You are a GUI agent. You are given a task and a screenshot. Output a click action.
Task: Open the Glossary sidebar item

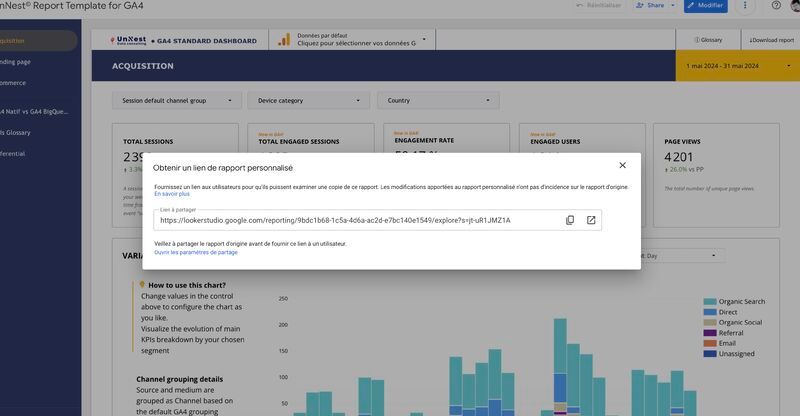pos(15,132)
